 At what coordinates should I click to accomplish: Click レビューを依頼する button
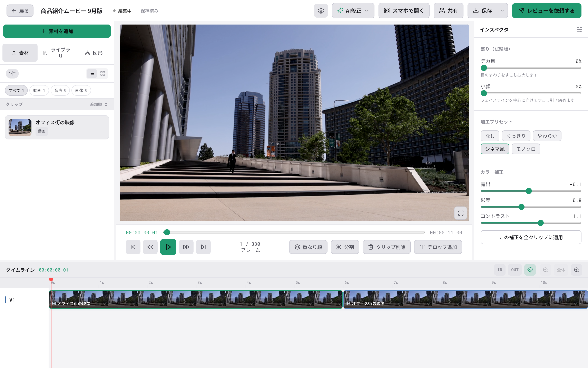click(547, 11)
